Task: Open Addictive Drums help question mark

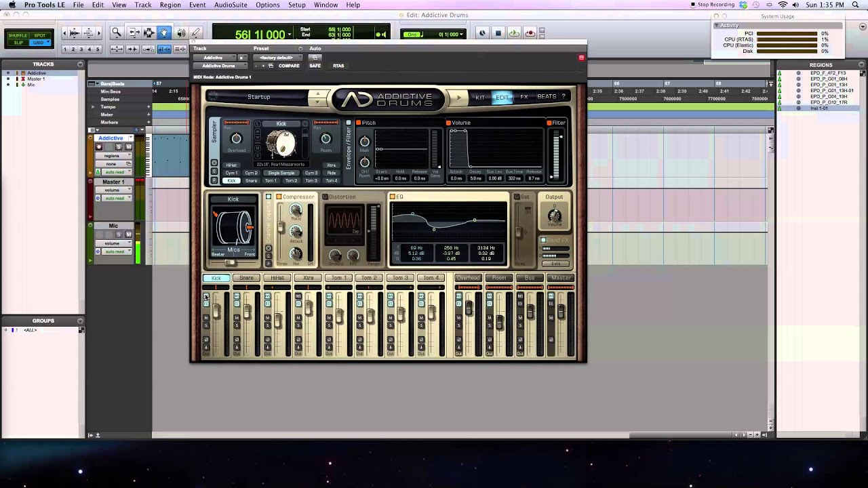Action: tap(563, 97)
